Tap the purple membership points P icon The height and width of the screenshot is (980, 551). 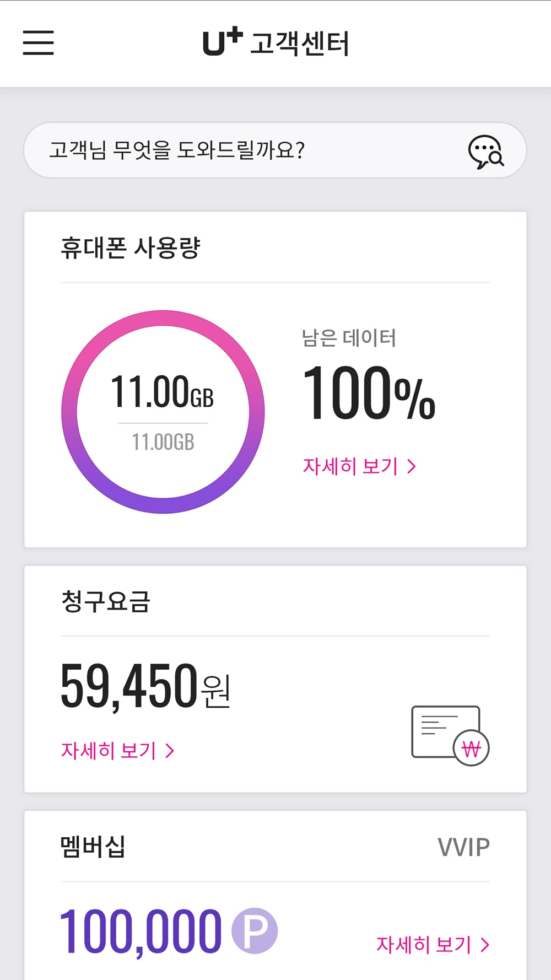254,930
